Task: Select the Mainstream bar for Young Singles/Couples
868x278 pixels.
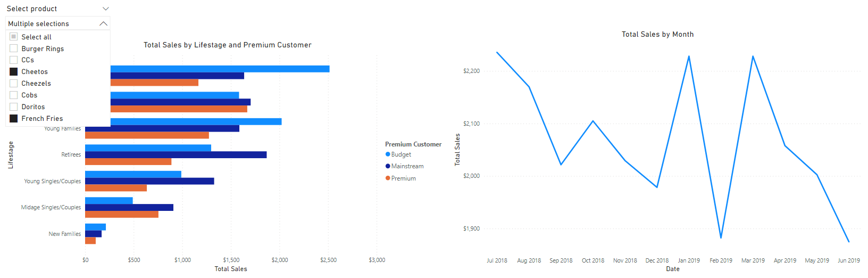Action: (149, 181)
